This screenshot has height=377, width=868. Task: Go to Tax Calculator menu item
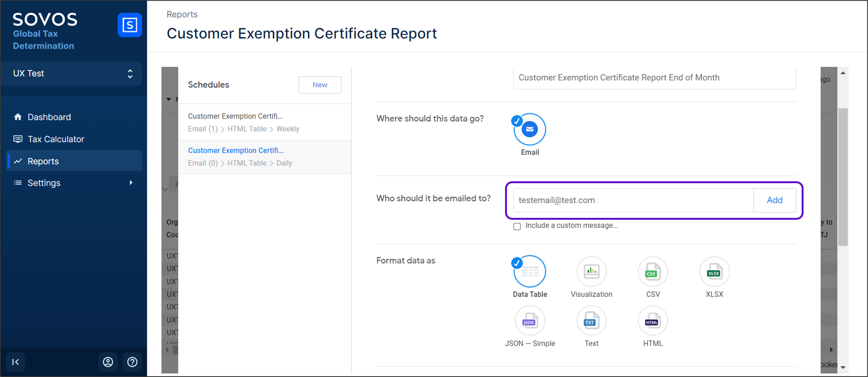pyautogui.click(x=56, y=139)
